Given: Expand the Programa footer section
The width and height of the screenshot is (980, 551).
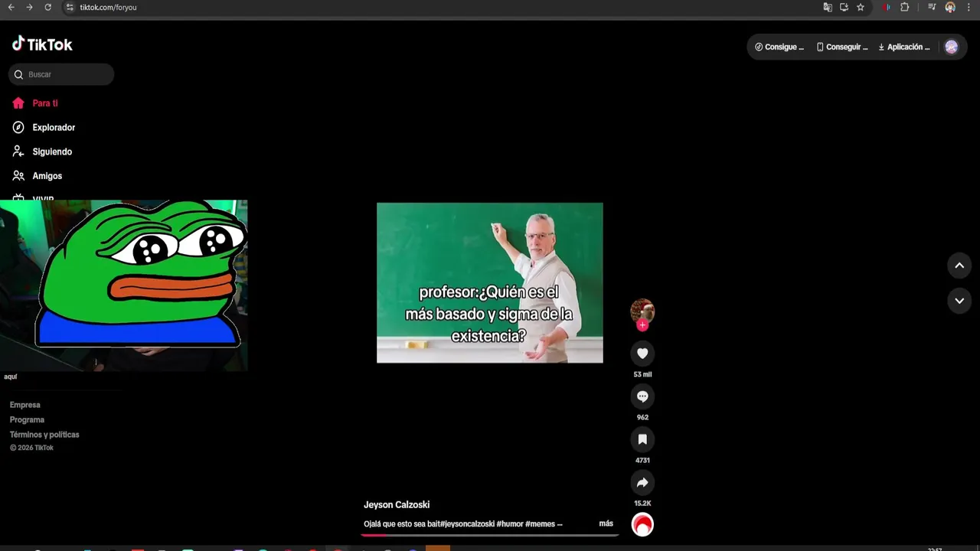Looking at the screenshot, I should [27, 420].
